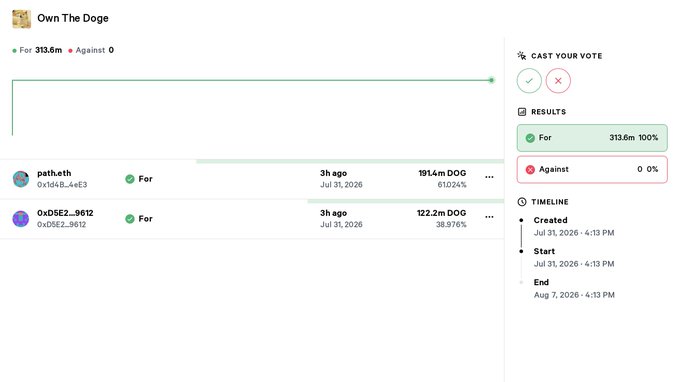Cast a For vote with checkmark button
The height and width of the screenshot is (382, 680).
(x=529, y=81)
